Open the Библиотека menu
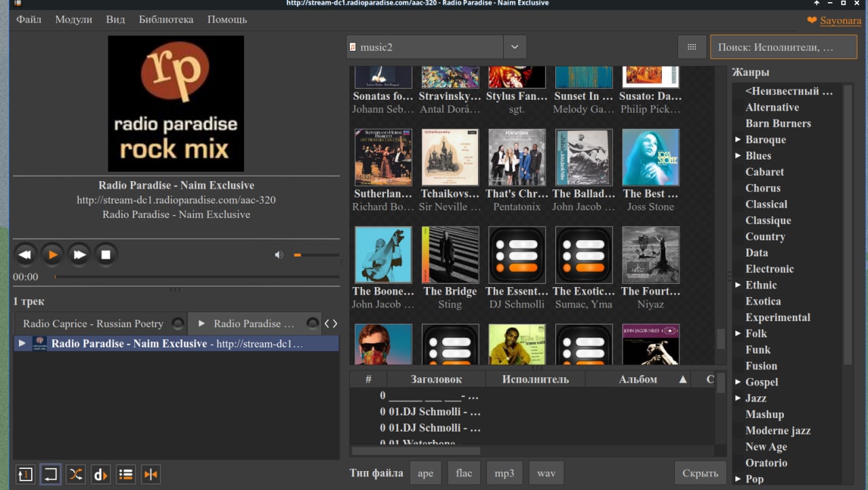 (166, 20)
